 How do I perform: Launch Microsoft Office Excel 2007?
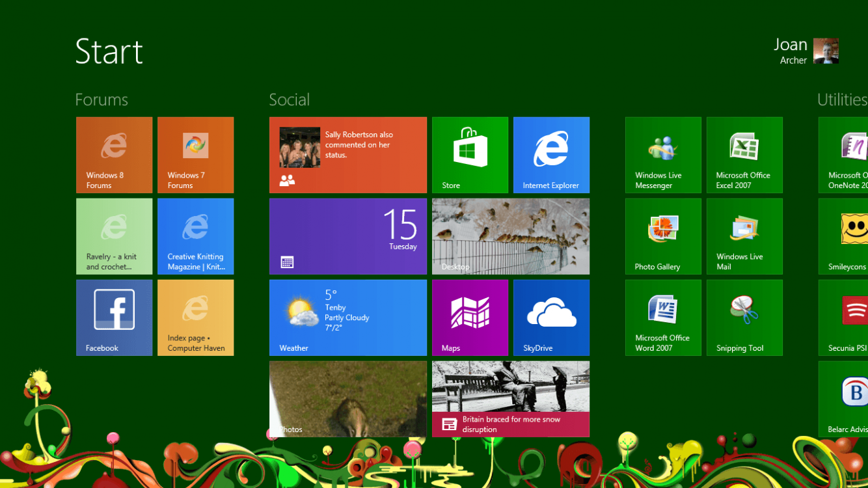coord(744,155)
